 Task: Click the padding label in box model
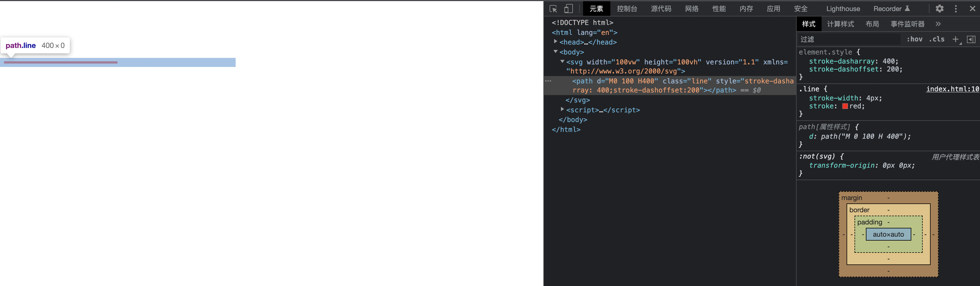pos(870,222)
